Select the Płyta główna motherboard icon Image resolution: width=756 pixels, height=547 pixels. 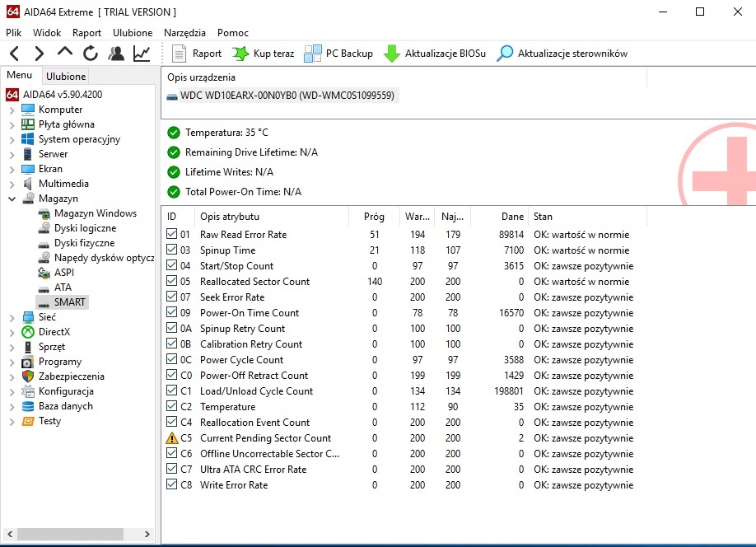point(28,124)
